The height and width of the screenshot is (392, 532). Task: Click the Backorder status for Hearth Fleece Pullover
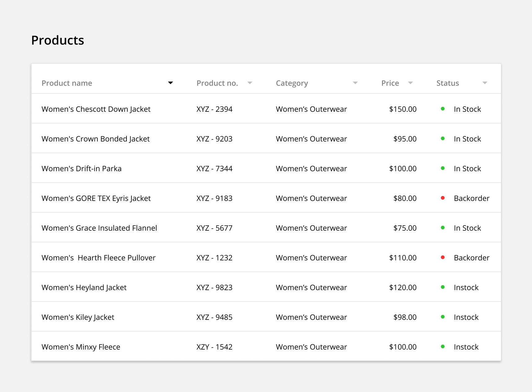coord(472,258)
